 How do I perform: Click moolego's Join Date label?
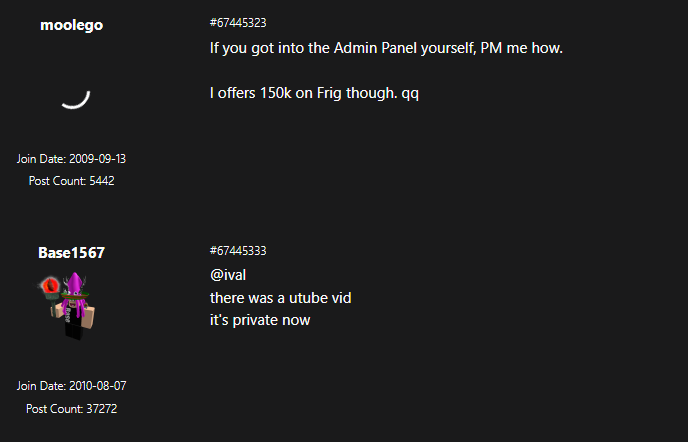click(41, 159)
